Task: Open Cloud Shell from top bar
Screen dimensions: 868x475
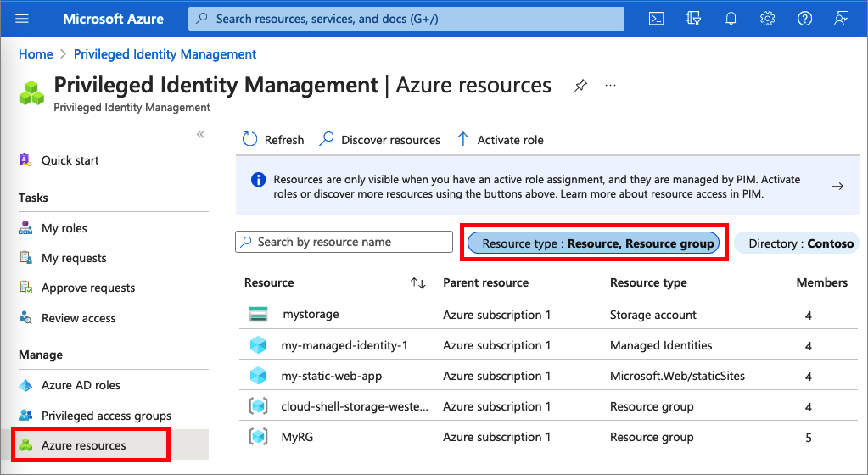Action: (x=656, y=19)
